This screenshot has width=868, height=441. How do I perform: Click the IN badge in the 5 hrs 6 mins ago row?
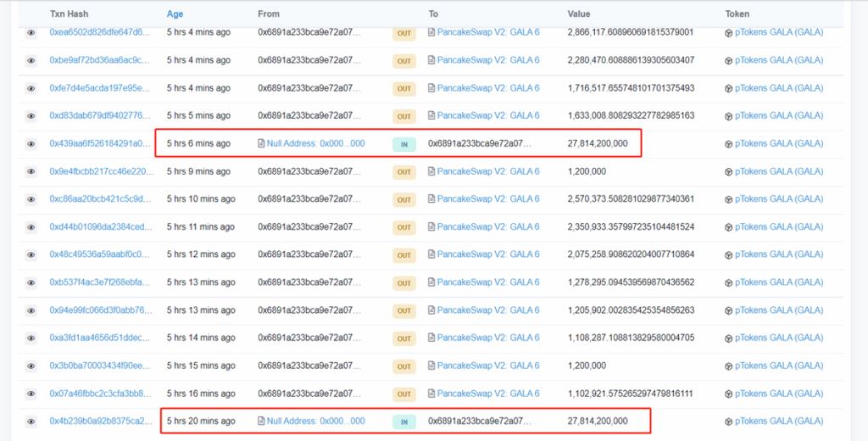(x=404, y=145)
